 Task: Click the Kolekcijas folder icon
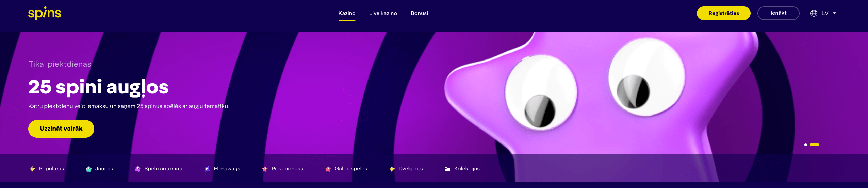coord(447,169)
